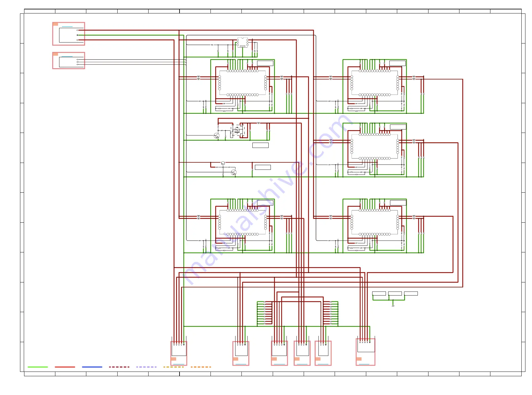Click the yellow-orange dashed legend line

[x=174, y=367]
